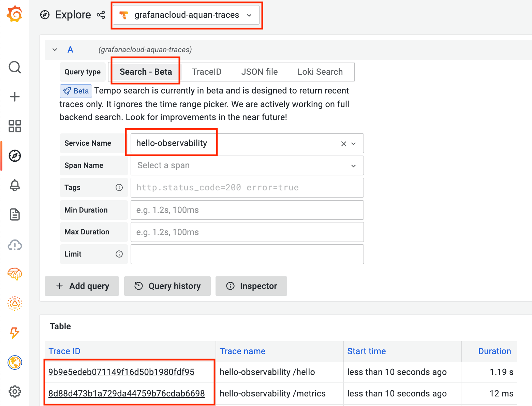Expand the Service Name dropdown arrow

click(353, 144)
